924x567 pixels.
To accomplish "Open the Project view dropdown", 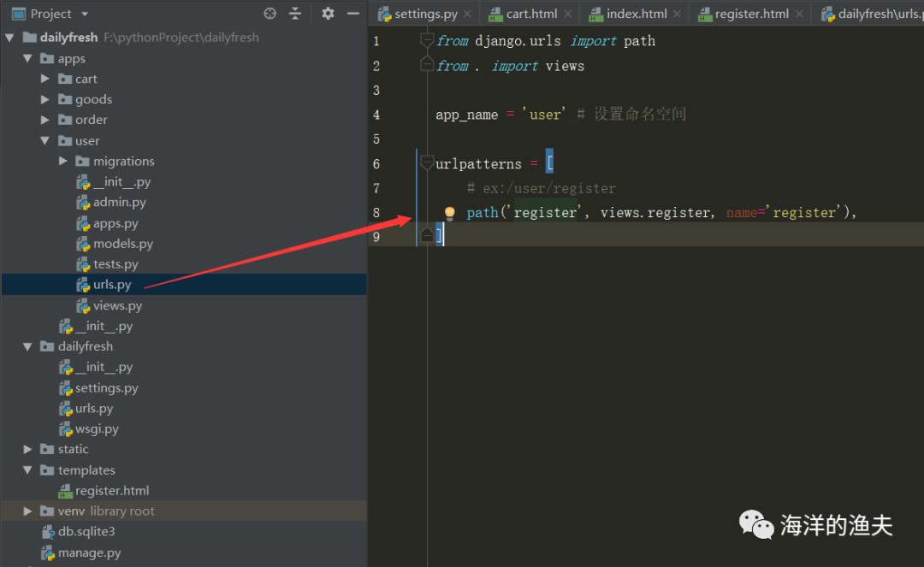I will tap(85, 14).
